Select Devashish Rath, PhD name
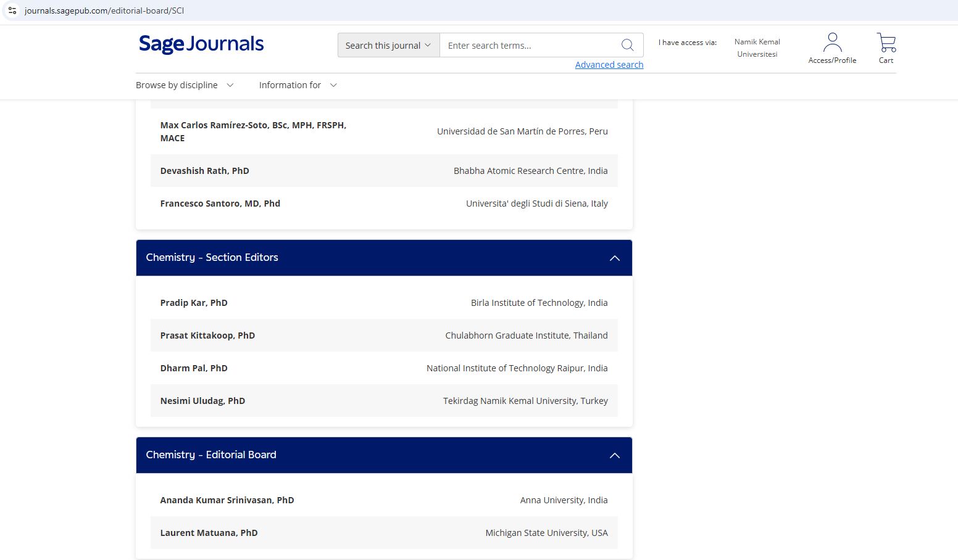Viewport: 958px width, 560px height. [x=204, y=171]
